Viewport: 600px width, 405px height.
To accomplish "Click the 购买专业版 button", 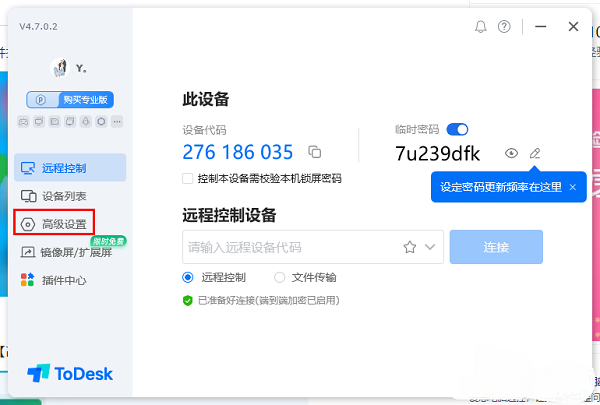I will point(70,99).
